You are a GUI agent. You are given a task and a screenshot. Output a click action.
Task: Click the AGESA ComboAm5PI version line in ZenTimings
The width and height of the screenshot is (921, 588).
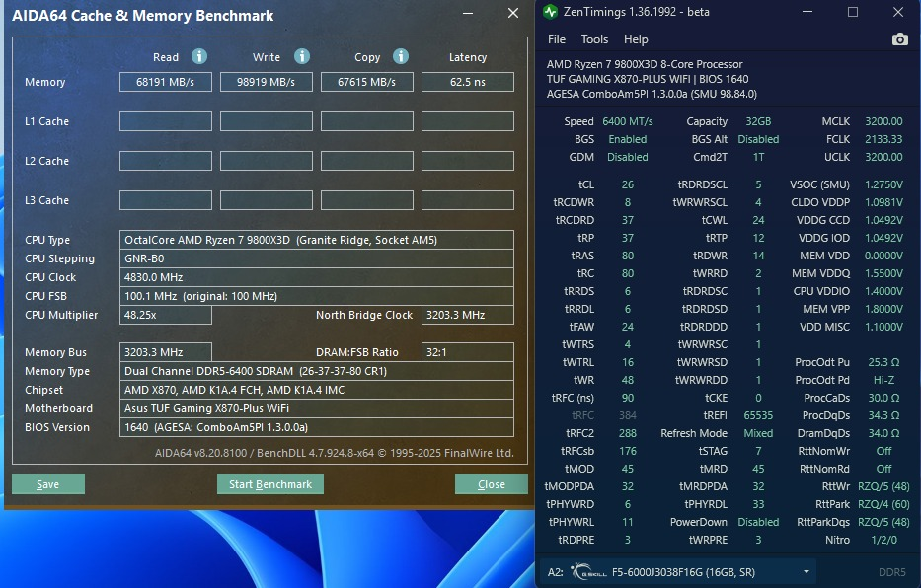(652, 94)
